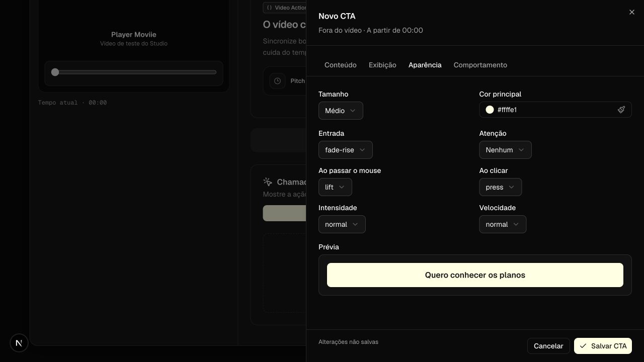Click the Next.js N badge icon
The image size is (644, 362).
19,343
